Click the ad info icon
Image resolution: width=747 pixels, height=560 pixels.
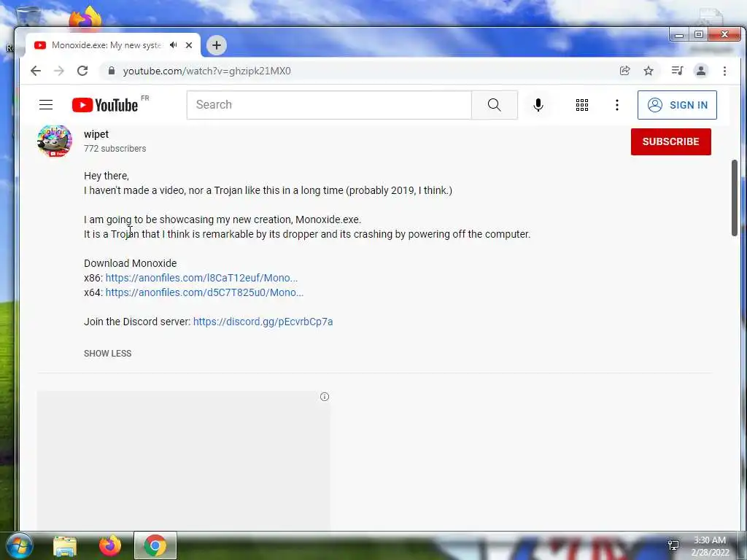tap(325, 397)
